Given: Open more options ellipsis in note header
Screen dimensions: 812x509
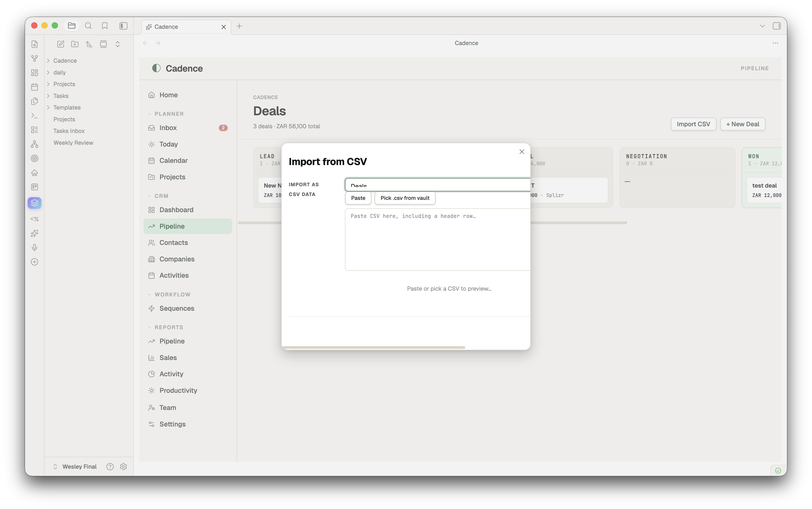Looking at the screenshot, I should 775,43.
